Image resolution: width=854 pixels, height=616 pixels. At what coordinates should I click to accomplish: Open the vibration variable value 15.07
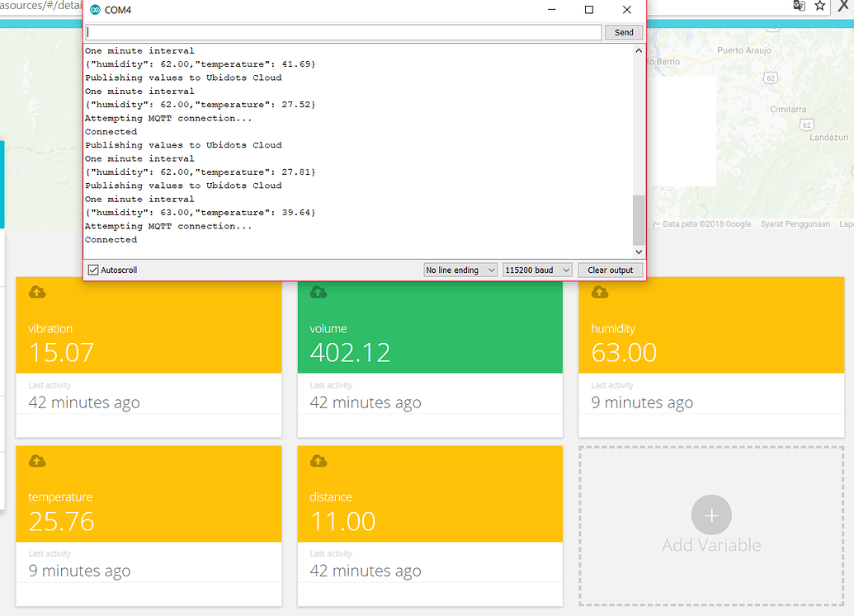coord(62,353)
